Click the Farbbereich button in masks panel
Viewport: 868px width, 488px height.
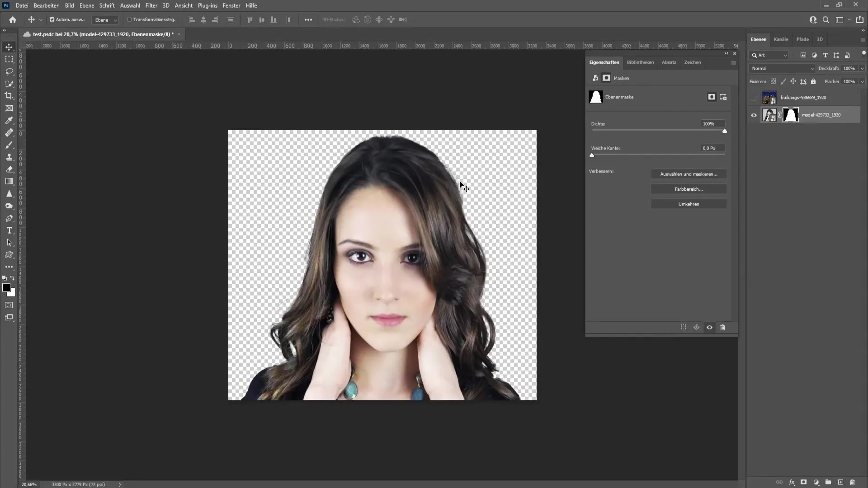point(689,189)
